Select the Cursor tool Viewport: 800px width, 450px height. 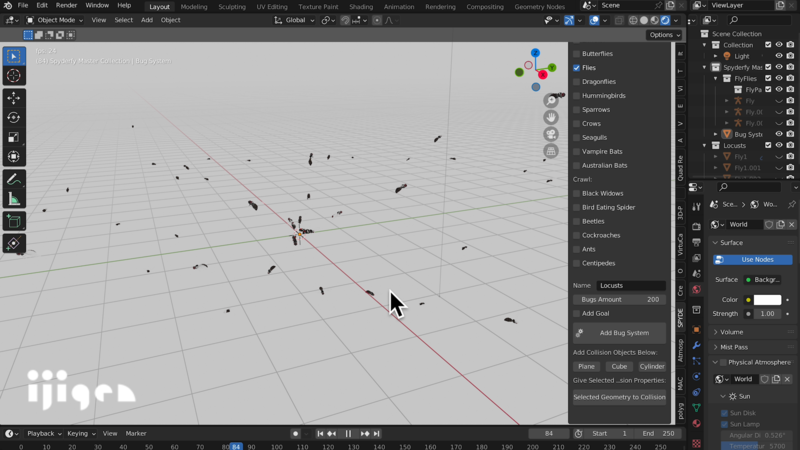[14, 76]
